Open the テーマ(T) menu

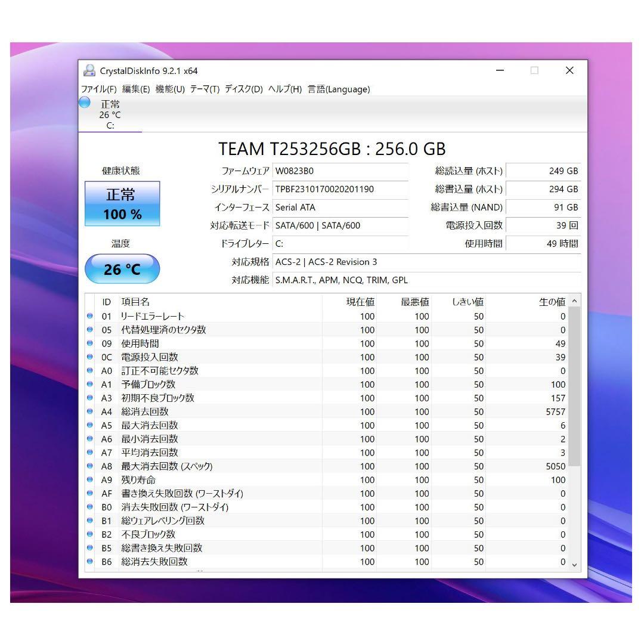click(x=205, y=89)
